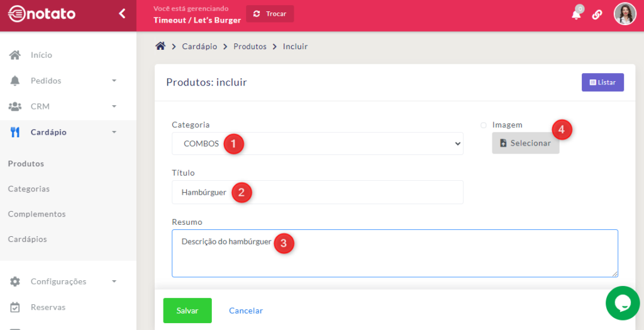Open the Categoria dropdown

tap(318, 144)
